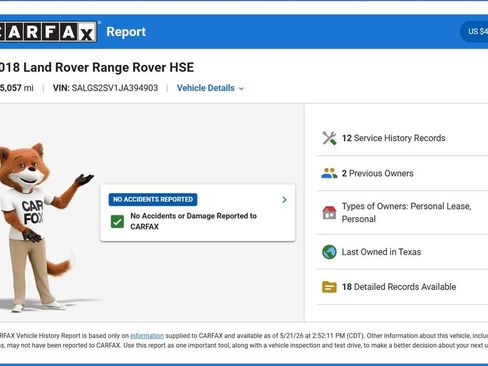Click the house types of owners icon
488x366 pixels.
point(329,213)
